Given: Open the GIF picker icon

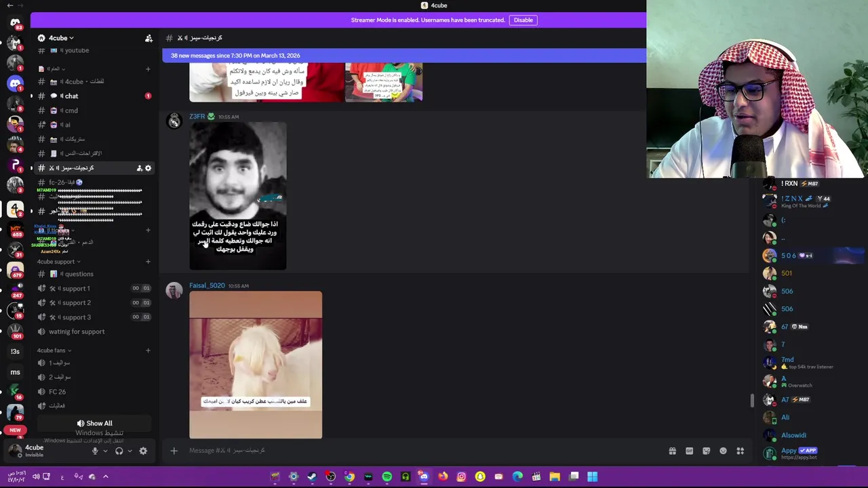Looking at the screenshot, I should [x=689, y=451].
